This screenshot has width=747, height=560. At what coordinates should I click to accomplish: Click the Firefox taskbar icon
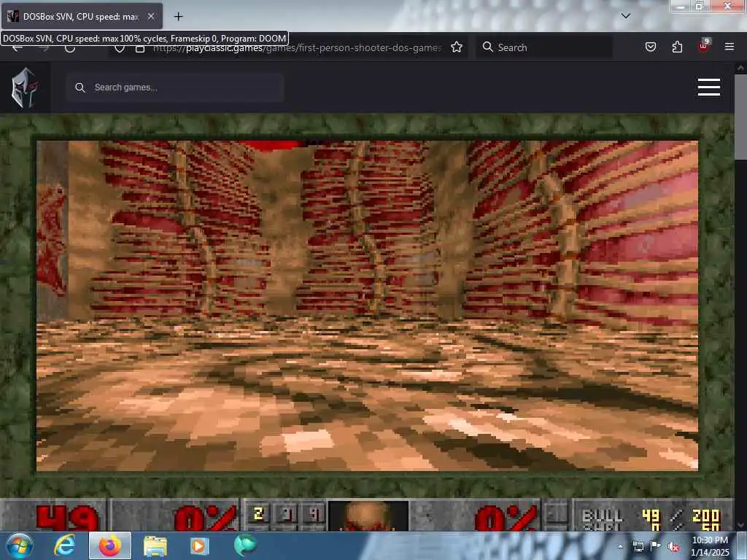(110, 545)
